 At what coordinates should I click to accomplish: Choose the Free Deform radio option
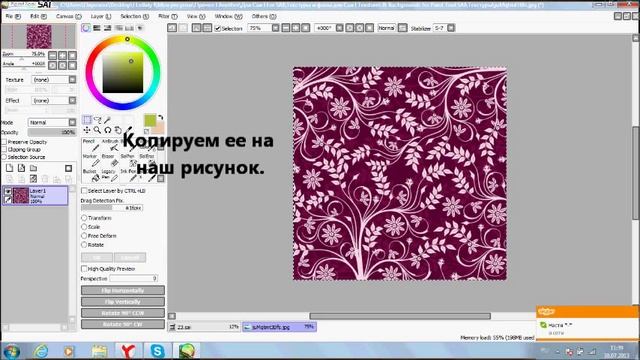(84, 236)
